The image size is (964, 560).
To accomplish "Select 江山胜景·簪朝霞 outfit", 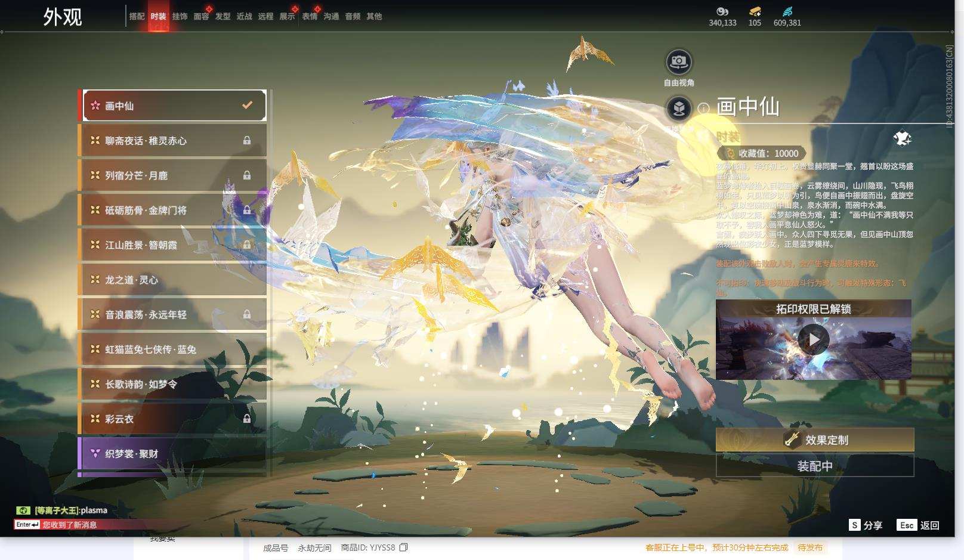I will click(x=173, y=245).
